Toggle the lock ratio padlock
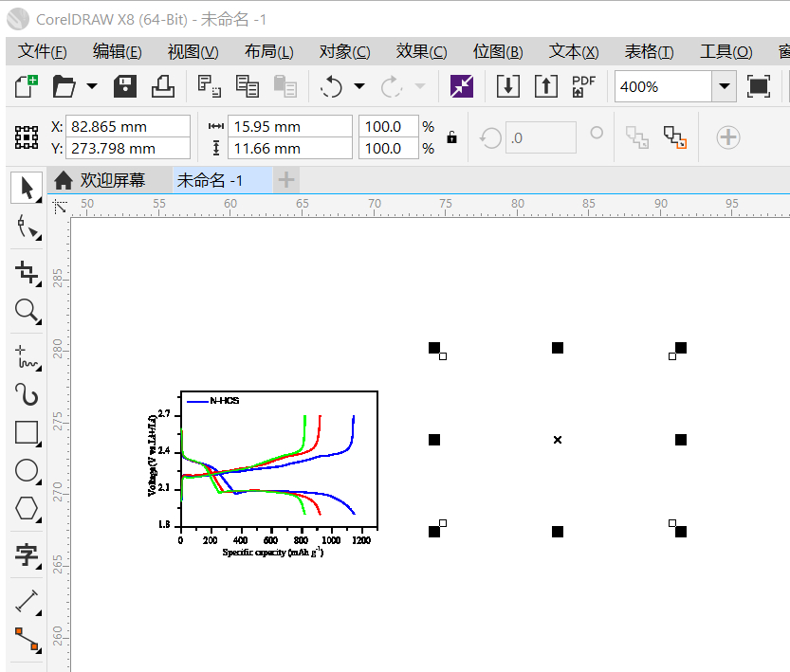Screen dimensions: 790x672 451,137
